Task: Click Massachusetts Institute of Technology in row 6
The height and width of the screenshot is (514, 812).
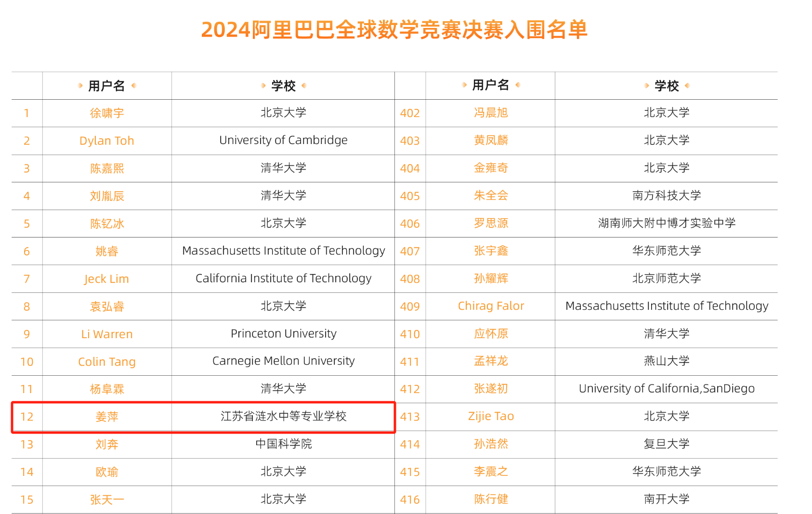Action: [x=283, y=250]
